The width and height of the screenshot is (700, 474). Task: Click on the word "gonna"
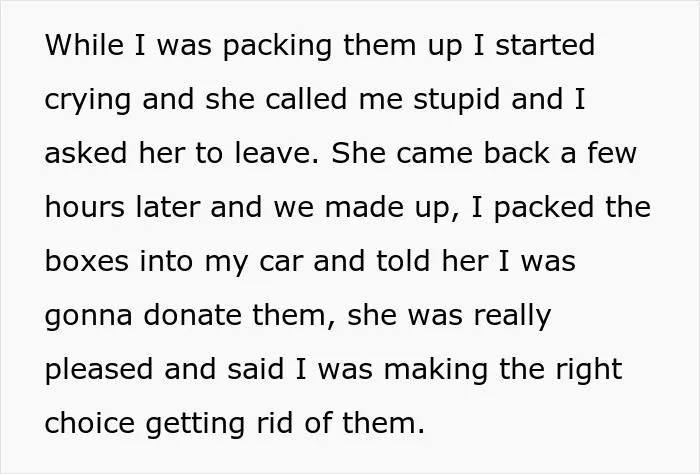tap(88, 317)
